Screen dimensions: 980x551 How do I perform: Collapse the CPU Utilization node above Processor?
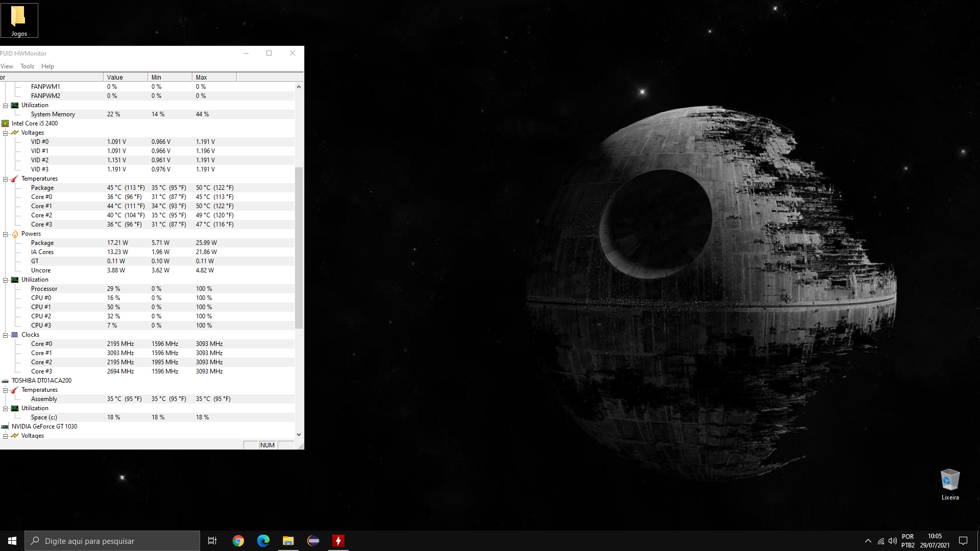6,280
